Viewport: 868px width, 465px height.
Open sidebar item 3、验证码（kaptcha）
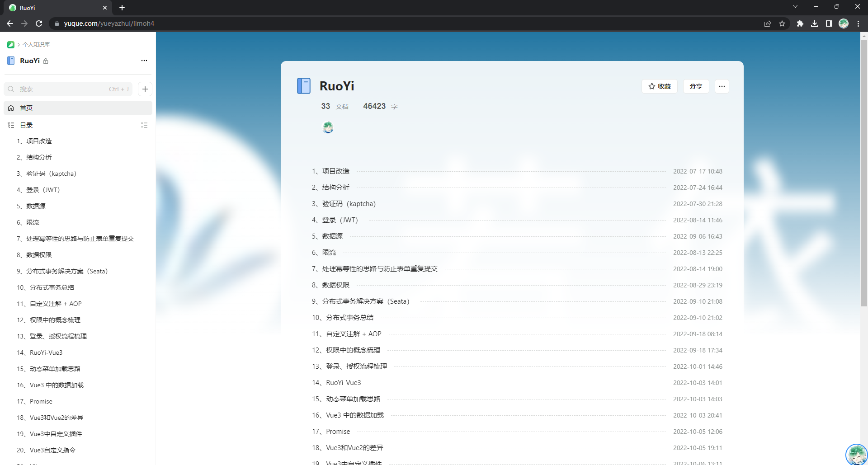pyautogui.click(x=47, y=174)
